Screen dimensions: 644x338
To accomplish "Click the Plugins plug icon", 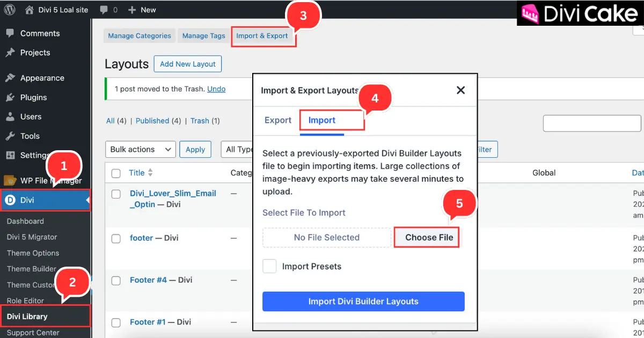I will click(10, 97).
